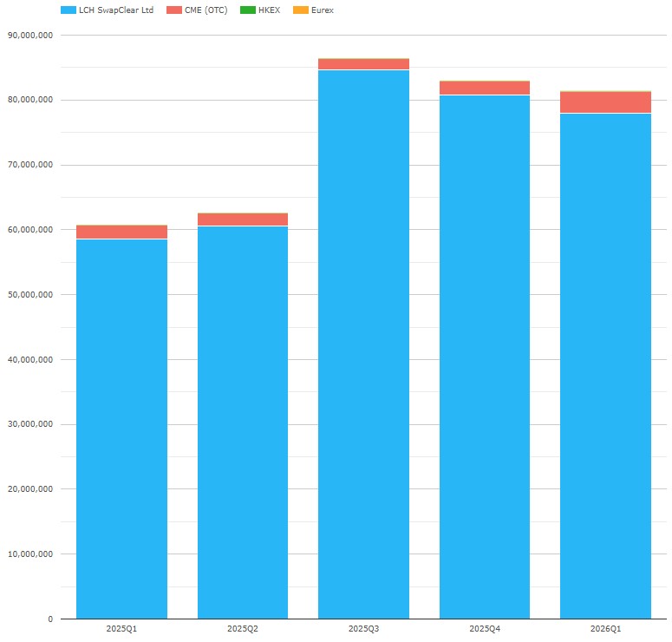Select the red CME segment atop 2025Q4
Screen dimensions: 672x642
pos(485,88)
